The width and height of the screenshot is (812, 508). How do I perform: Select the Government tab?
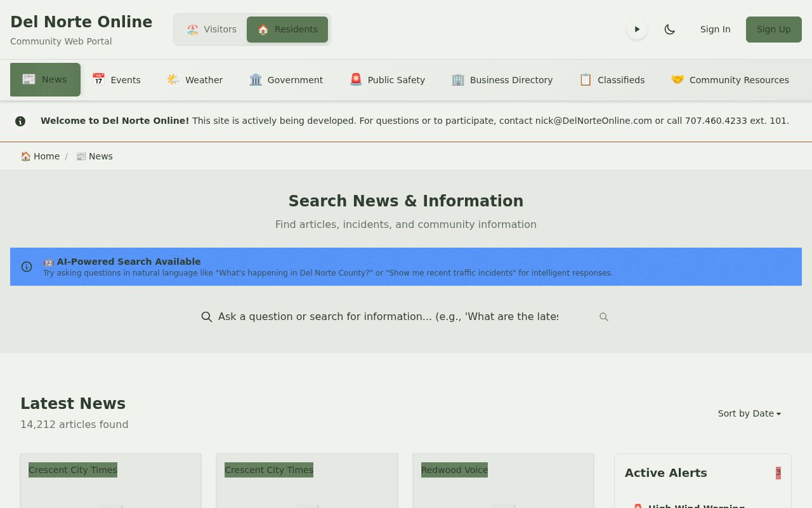click(286, 79)
